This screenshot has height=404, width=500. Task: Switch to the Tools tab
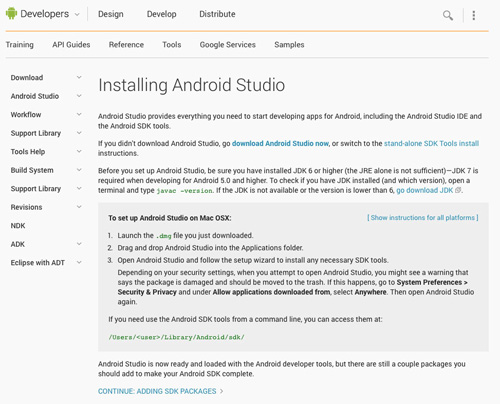[172, 45]
